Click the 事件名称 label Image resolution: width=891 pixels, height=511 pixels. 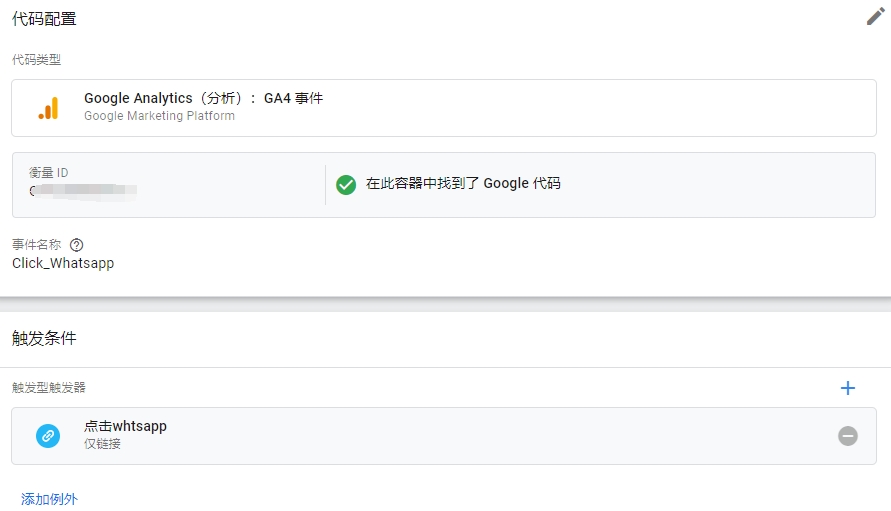pos(36,244)
